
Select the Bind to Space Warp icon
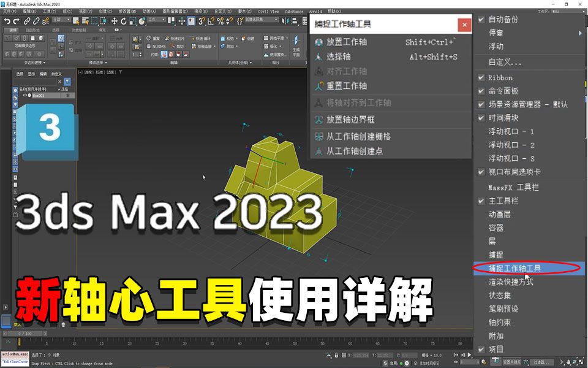point(45,21)
